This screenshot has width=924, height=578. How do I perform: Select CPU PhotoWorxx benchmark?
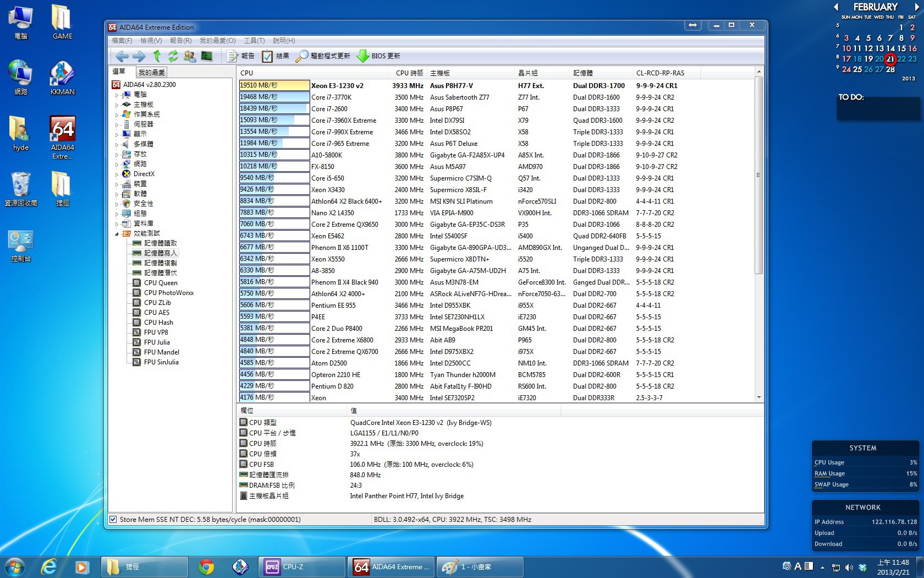tap(169, 293)
